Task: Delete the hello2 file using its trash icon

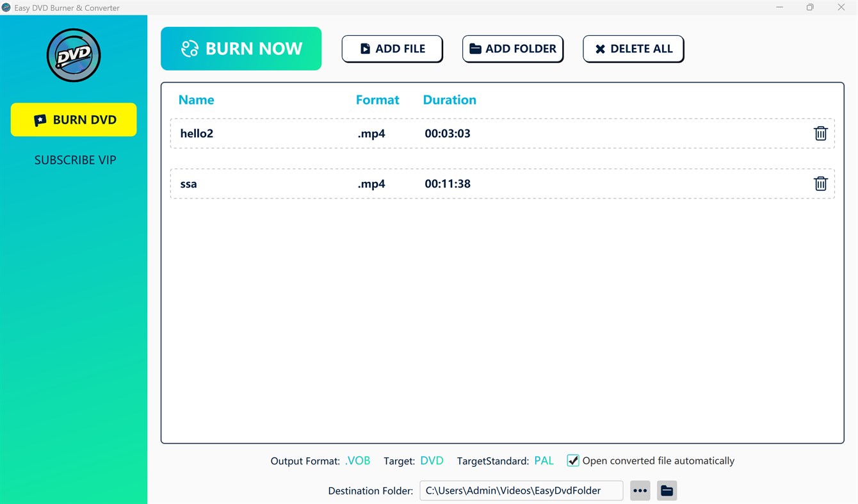Action: pos(820,133)
